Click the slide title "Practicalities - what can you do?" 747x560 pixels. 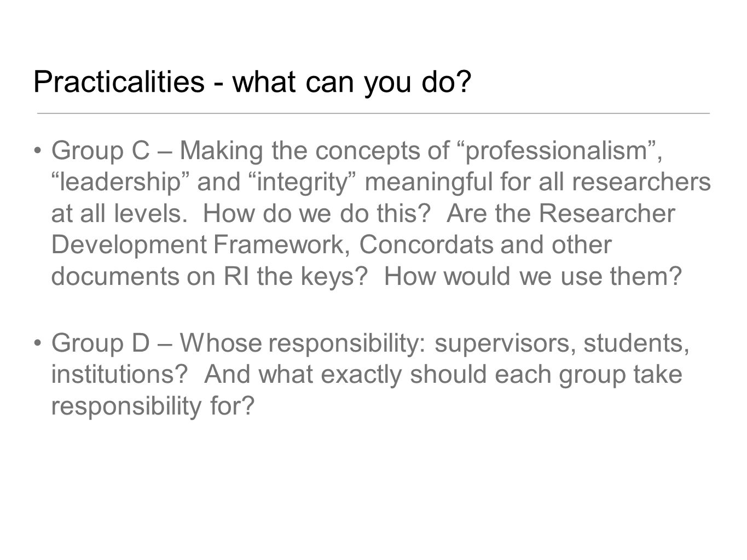[253, 82]
